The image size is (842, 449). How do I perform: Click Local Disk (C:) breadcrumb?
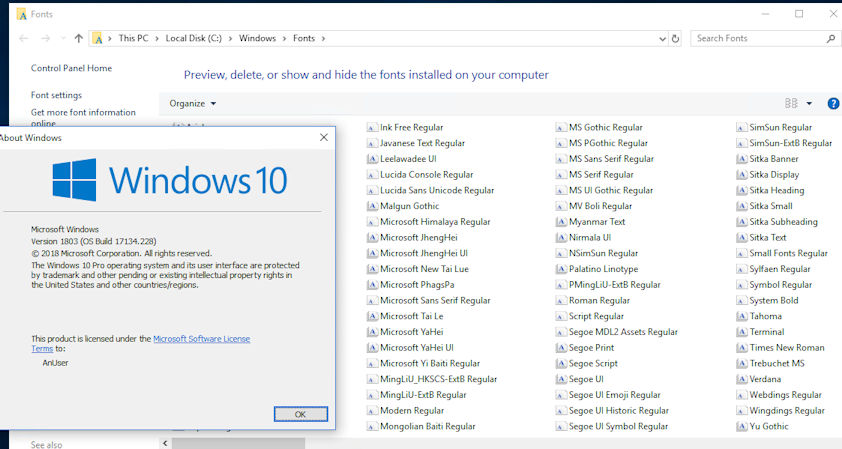pos(193,39)
